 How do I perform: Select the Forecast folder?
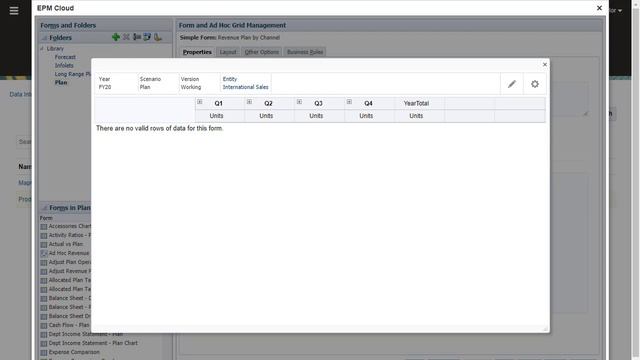(65, 57)
